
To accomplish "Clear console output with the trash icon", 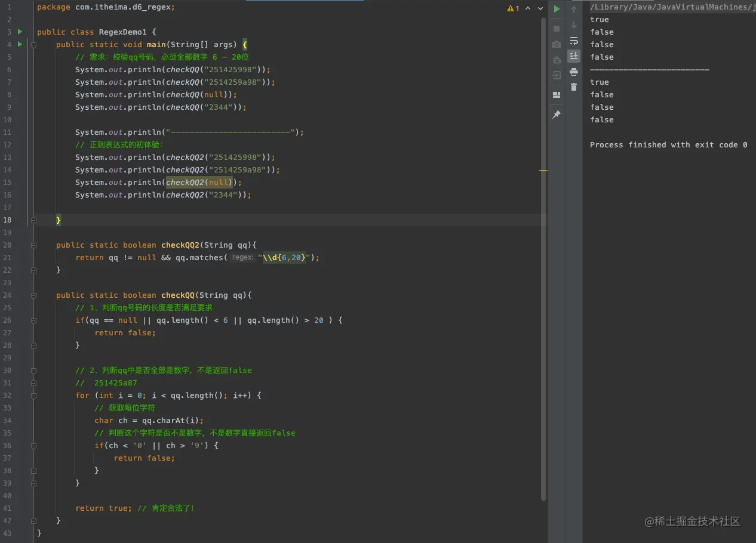I will point(574,87).
